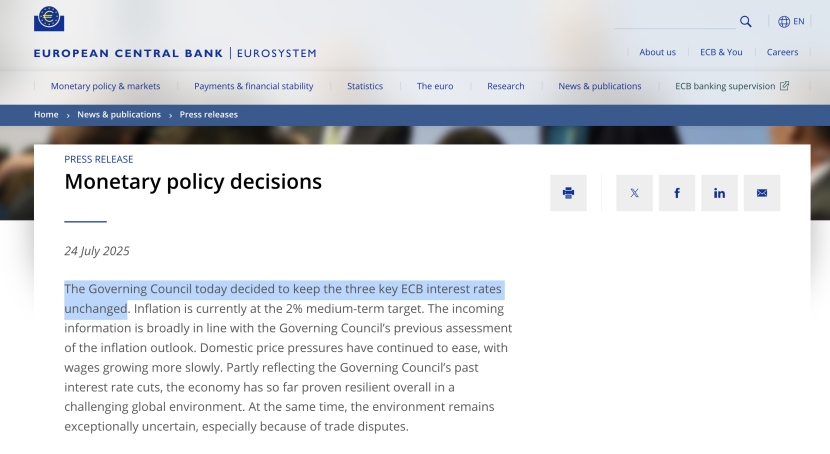Open News & publications menu
The image size is (830, 454).
pyautogui.click(x=599, y=86)
